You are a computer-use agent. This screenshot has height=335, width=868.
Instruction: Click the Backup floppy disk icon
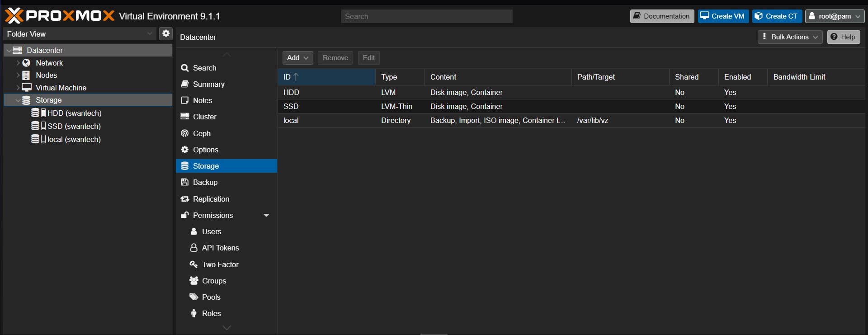[184, 182]
